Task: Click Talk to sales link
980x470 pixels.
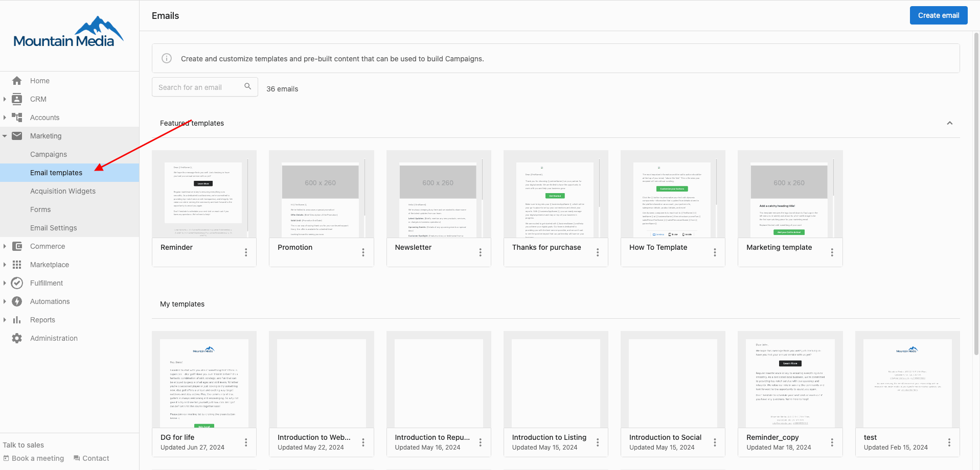Action: pos(24,445)
